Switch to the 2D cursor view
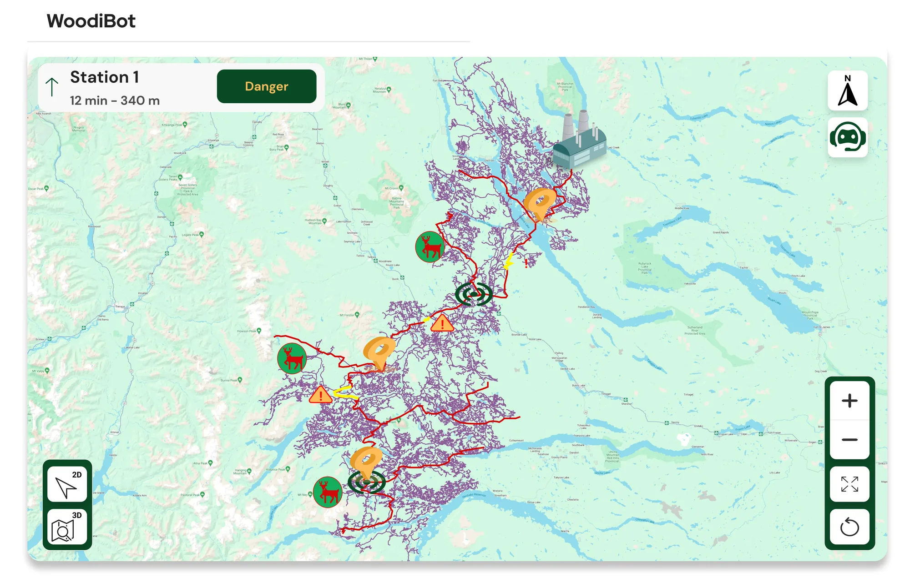910x588 pixels. pyautogui.click(x=67, y=484)
